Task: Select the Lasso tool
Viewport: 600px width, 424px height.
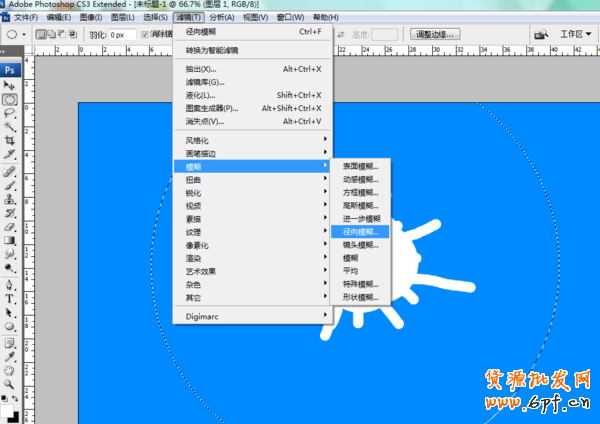Action: 9,114
